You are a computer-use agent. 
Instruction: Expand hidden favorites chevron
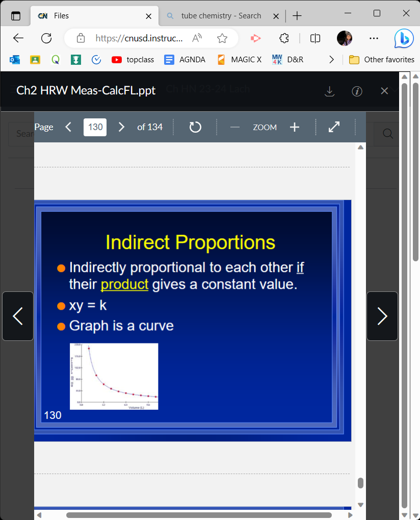[x=331, y=60]
